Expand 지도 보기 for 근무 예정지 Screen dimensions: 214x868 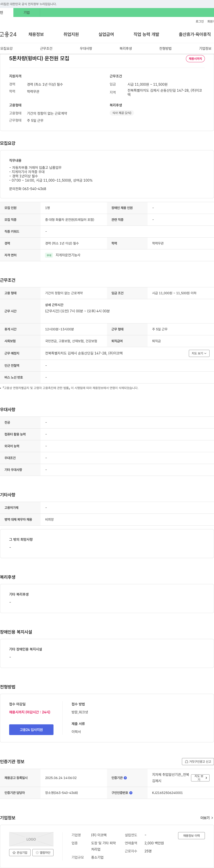(x=199, y=353)
